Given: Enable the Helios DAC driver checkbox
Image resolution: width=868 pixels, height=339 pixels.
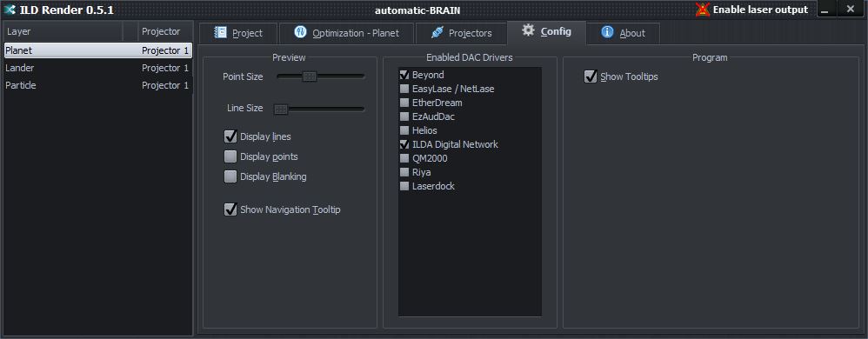Looking at the screenshot, I should pyautogui.click(x=404, y=130).
